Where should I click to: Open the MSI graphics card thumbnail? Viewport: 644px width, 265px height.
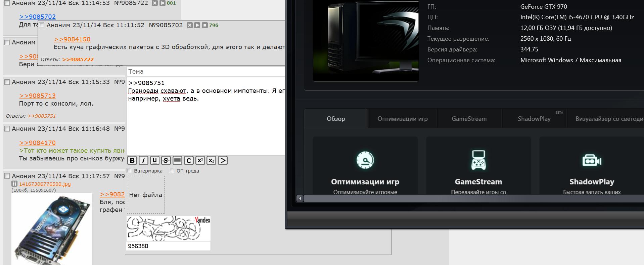pos(52,229)
